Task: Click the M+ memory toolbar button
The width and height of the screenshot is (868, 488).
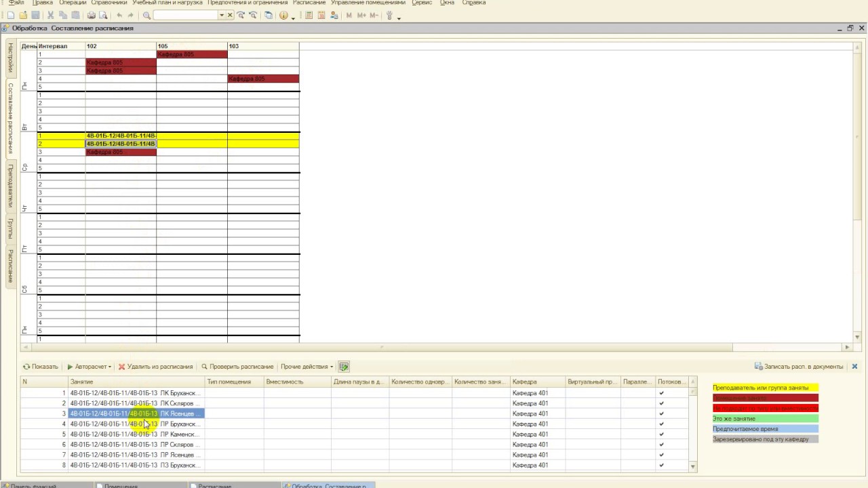Action: coord(361,16)
